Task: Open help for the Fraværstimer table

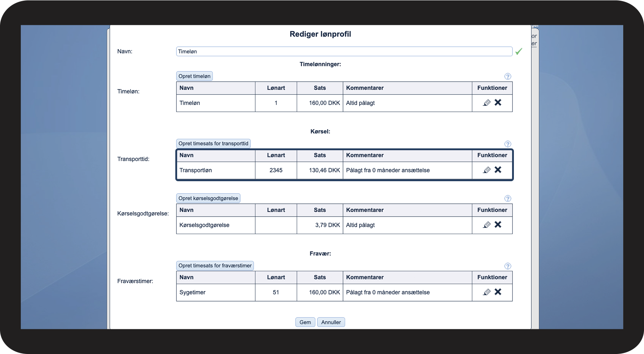Action: tap(508, 266)
